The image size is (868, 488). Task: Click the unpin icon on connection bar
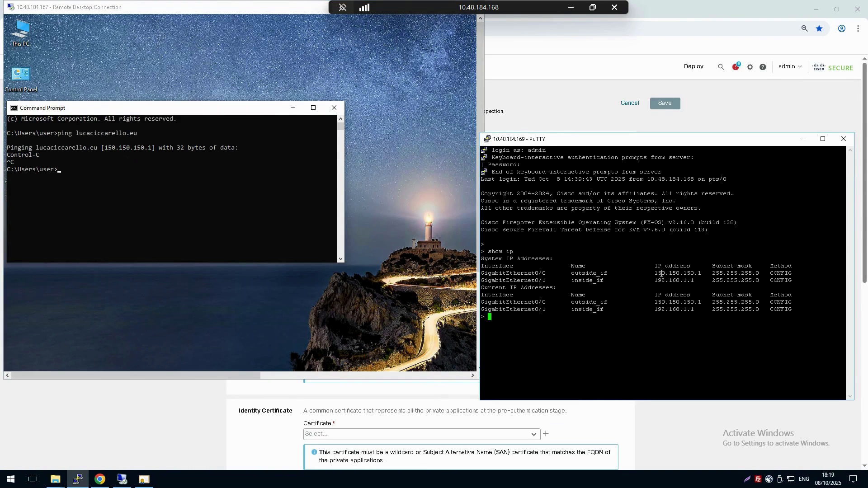(343, 7)
